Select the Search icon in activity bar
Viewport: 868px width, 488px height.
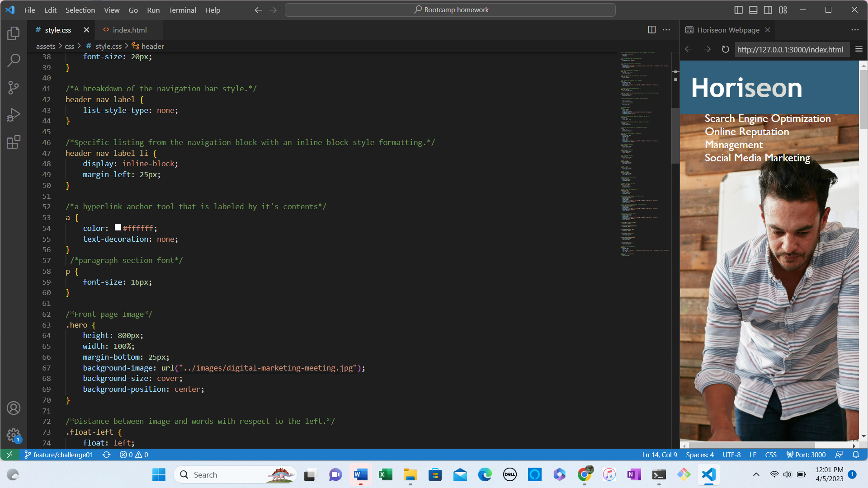[14, 60]
